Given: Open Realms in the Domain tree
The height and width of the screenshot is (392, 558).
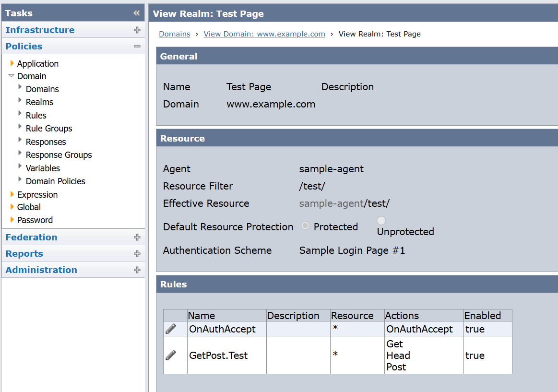Looking at the screenshot, I should coord(39,102).
